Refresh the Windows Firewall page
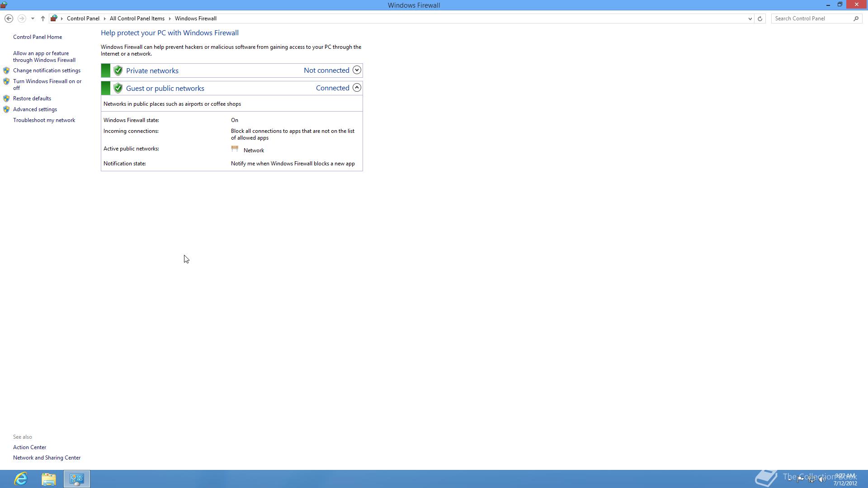Screen dimensions: 868x488 coord(760,19)
